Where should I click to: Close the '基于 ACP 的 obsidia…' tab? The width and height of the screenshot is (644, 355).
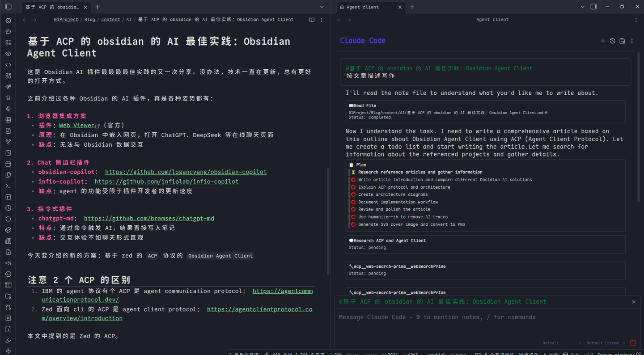85,7
